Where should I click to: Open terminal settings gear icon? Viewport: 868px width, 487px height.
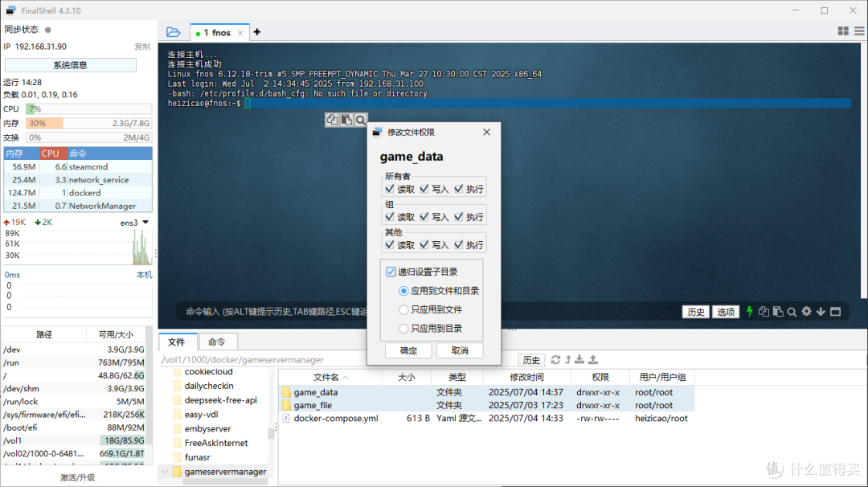807,312
